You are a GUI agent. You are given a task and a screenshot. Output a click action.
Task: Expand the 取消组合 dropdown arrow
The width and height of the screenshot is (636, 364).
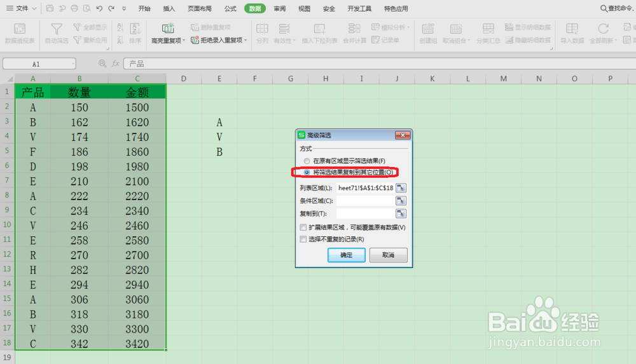pyautogui.click(x=469, y=41)
